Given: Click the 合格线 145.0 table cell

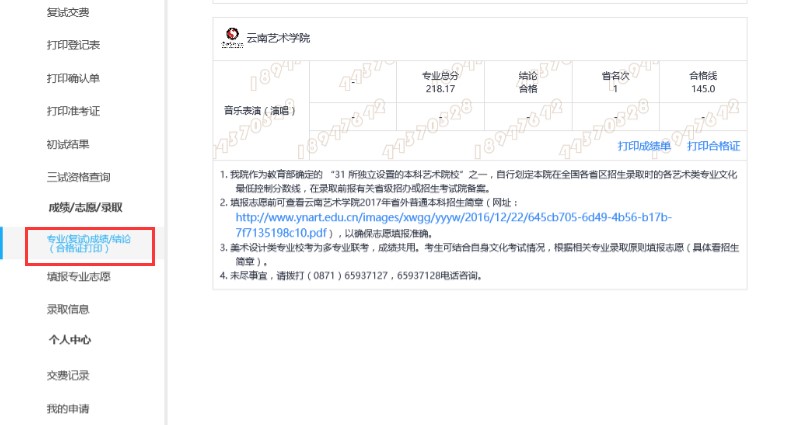Looking at the screenshot, I should tap(703, 81).
